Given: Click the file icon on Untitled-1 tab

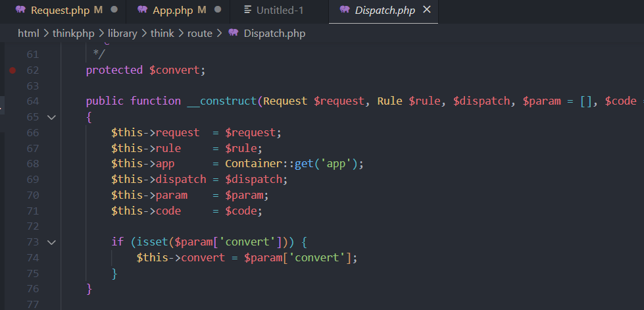Looking at the screenshot, I should click(x=247, y=10).
